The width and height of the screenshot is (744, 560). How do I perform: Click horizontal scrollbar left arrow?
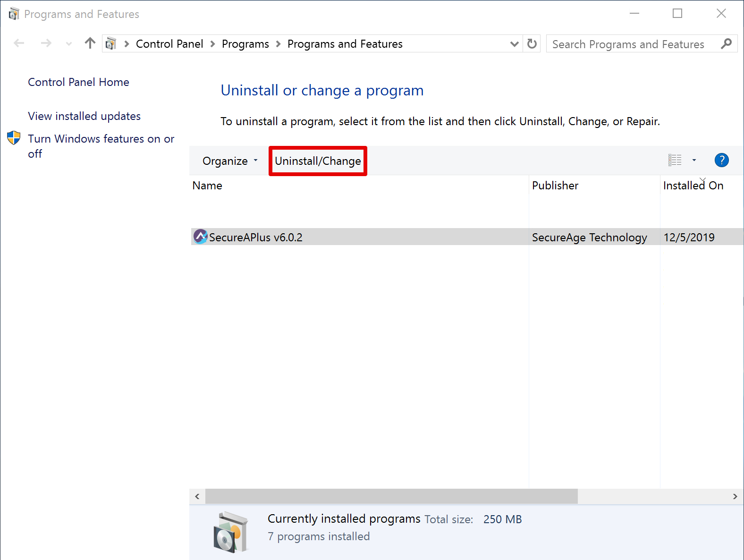point(197,496)
